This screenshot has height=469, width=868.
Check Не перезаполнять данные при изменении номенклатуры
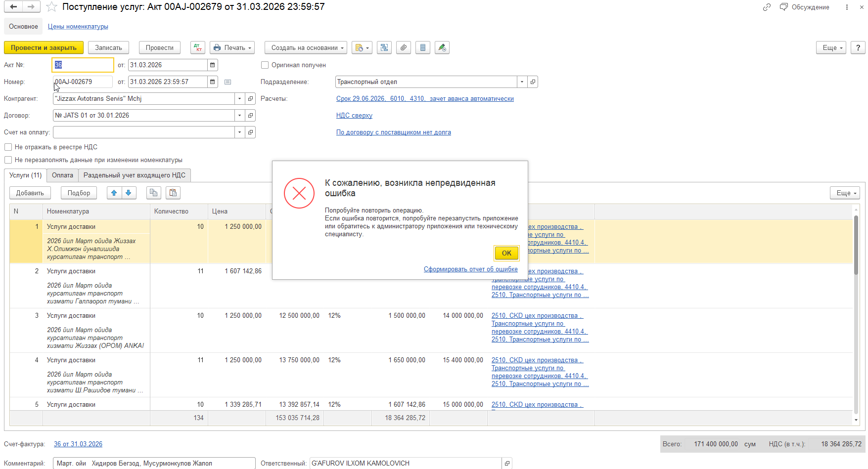[8, 160]
